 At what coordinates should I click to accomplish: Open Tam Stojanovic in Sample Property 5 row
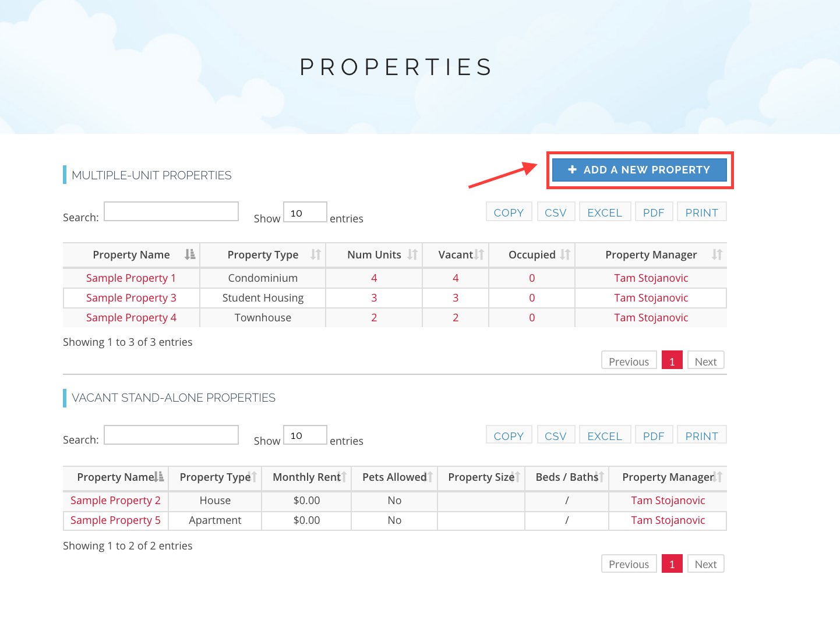(668, 520)
